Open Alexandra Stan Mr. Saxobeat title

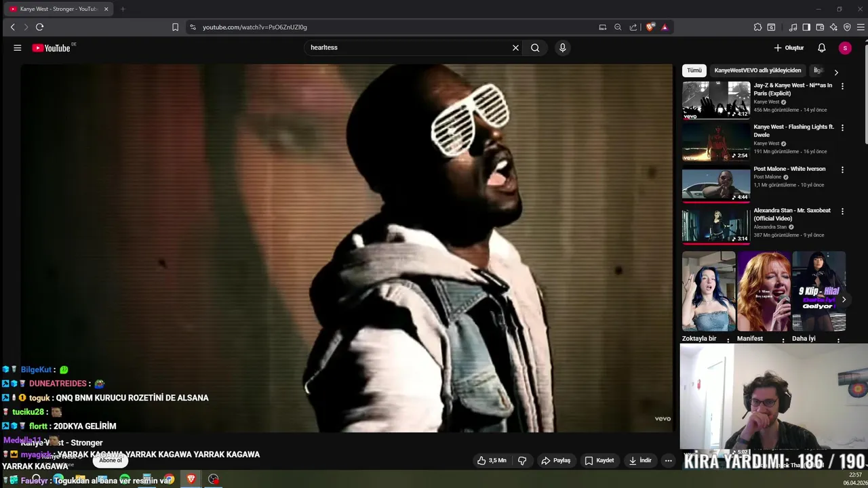pyautogui.click(x=792, y=214)
